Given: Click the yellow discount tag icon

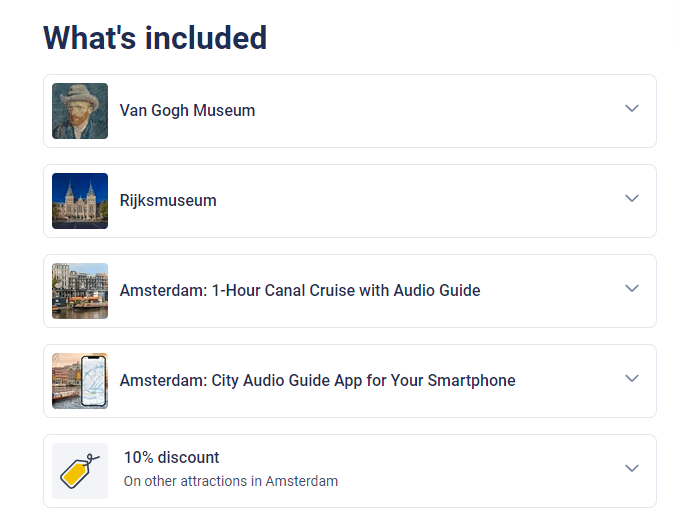Looking at the screenshot, I should pyautogui.click(x=80, y=471).
